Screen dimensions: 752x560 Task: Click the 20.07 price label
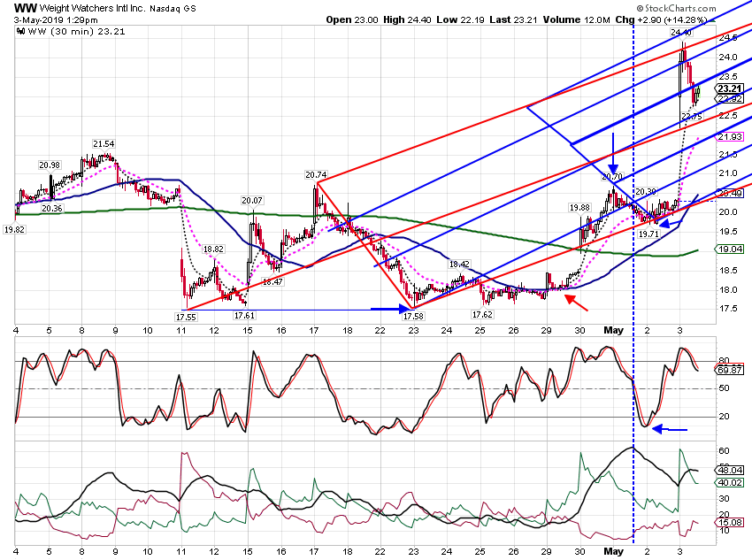coord(252,201)
